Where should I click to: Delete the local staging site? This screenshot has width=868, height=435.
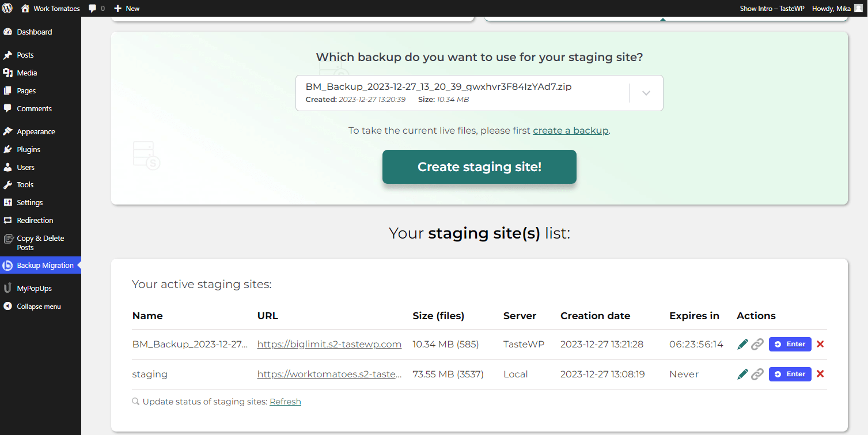coord(820,375)
